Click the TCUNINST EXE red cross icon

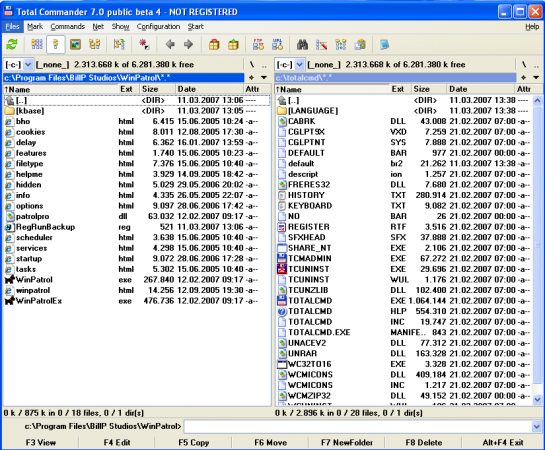[x=282, y=269]
